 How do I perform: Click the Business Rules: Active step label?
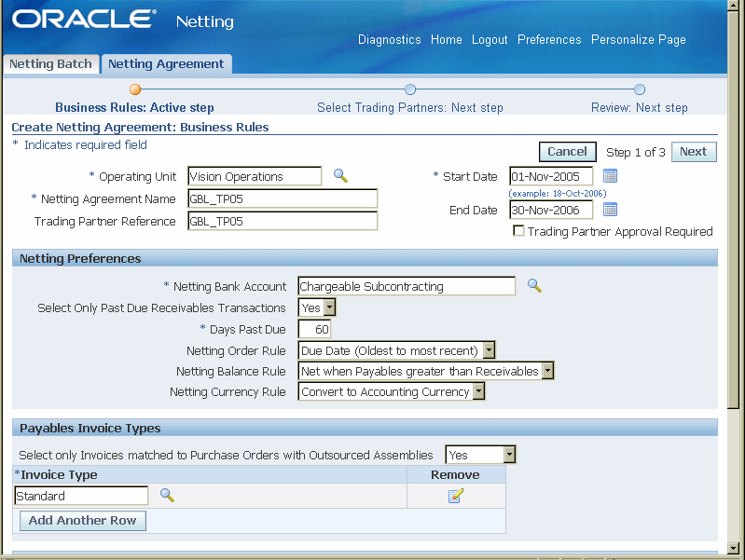(134, 107)
